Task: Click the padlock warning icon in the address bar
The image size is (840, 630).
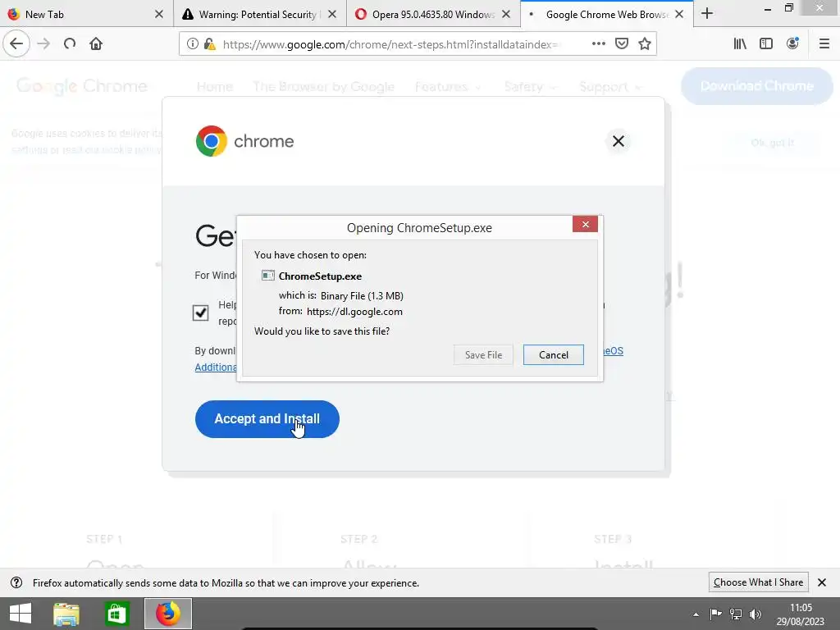Action: click(x=209, y=44)
